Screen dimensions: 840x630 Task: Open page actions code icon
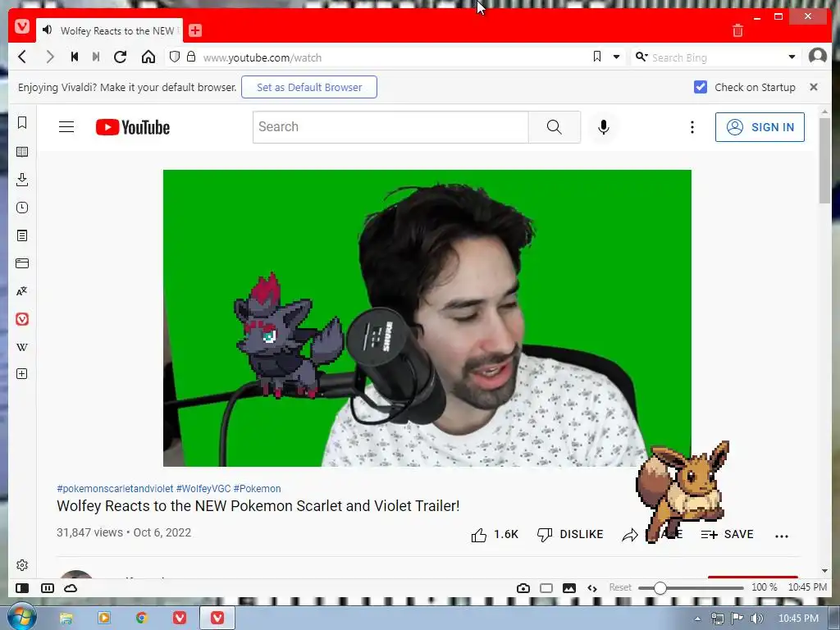592,588
